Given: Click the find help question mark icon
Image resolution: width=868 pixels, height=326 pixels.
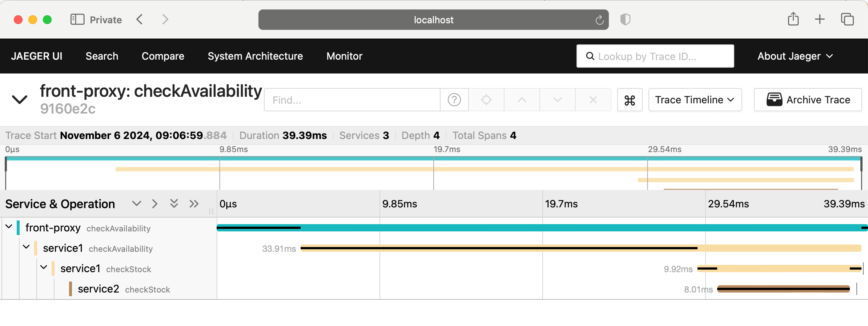Looking at the screenshot, I should (454, 100).
